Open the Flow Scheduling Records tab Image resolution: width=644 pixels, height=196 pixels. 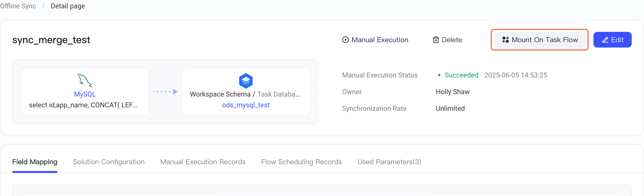coord(301,162)
